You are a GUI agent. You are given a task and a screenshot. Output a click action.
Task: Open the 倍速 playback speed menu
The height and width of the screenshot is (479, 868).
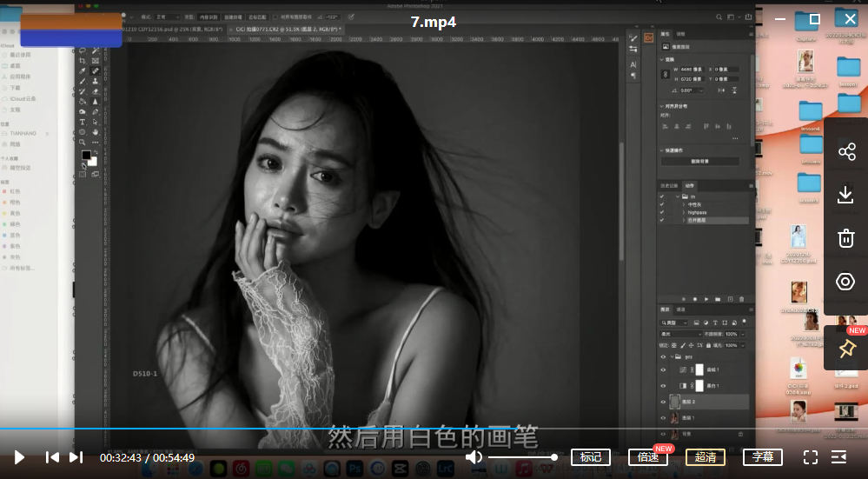[x=647, y=457]
